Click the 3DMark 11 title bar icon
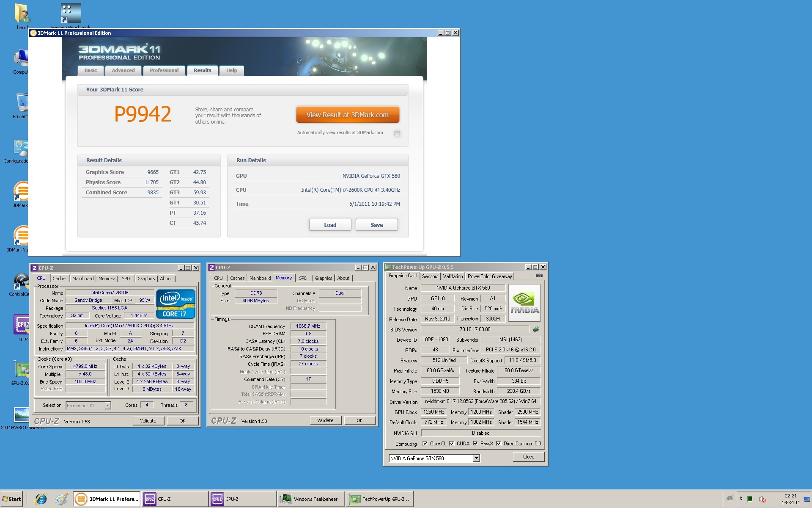The width and height of the screenshot is (812, 508). 33,33
